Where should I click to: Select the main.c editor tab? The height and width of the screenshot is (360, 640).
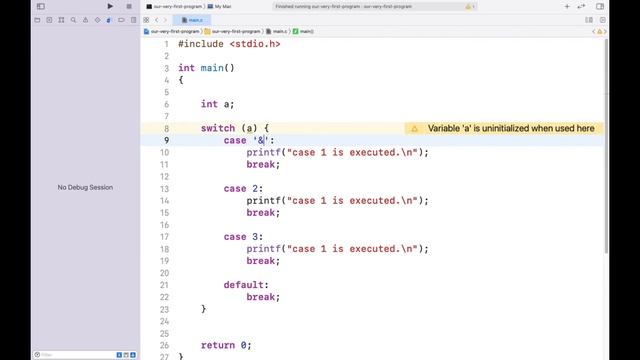[192, 20]
